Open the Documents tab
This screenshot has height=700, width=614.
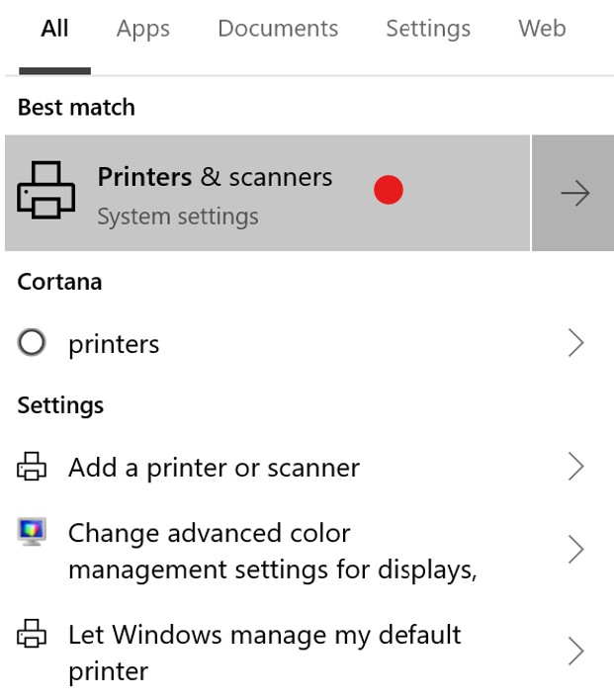(x=277, y=29)
